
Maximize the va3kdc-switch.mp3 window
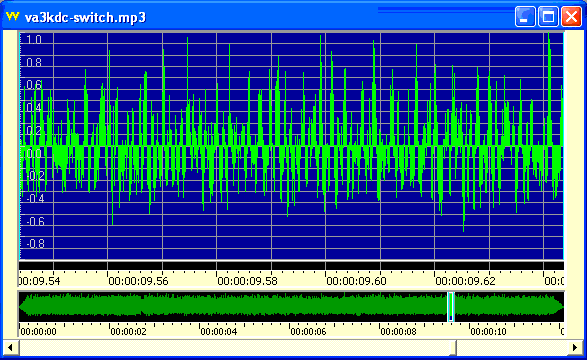(548, 16)
